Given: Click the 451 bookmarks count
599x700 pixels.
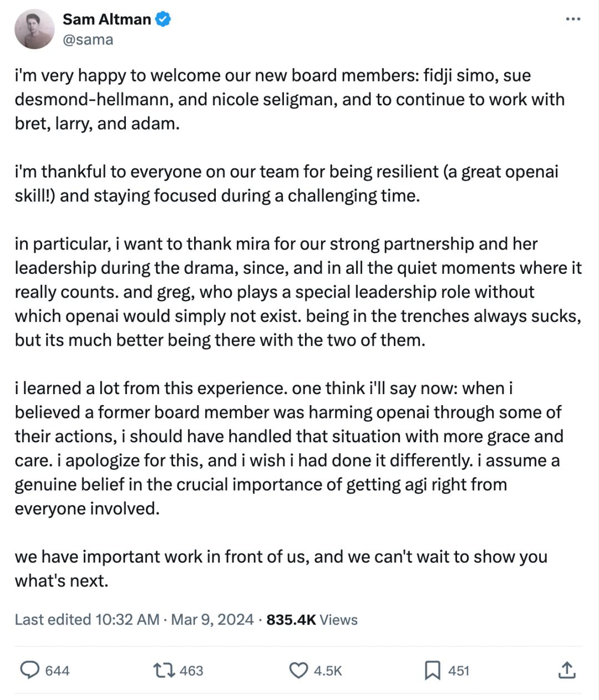Looking at the screenshot, I should pyautogui.click(x=459, y=671).
